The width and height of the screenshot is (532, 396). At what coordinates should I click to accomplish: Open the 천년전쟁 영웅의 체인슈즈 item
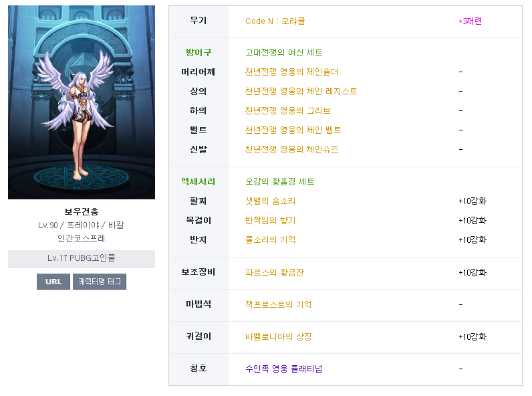click(291, 150)
